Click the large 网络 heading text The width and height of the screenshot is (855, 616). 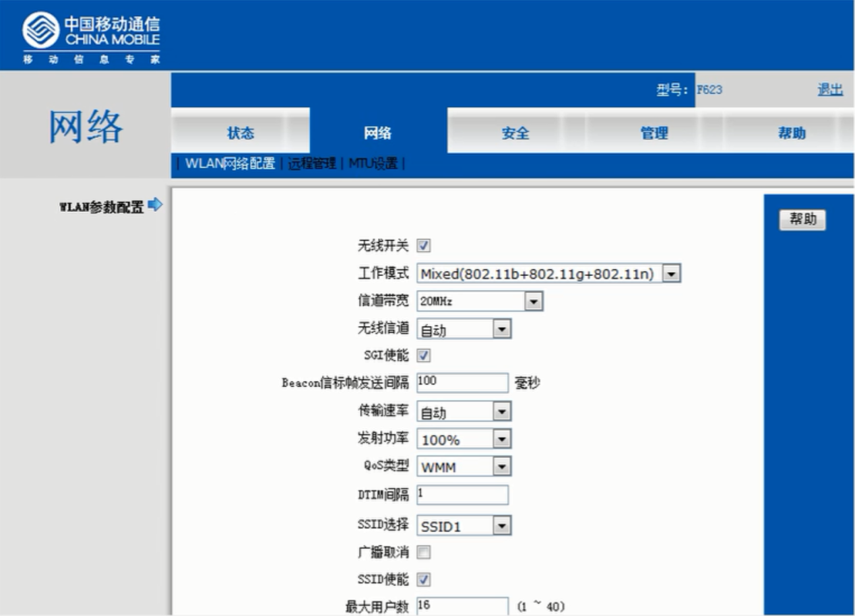click(x=86, y=126)
